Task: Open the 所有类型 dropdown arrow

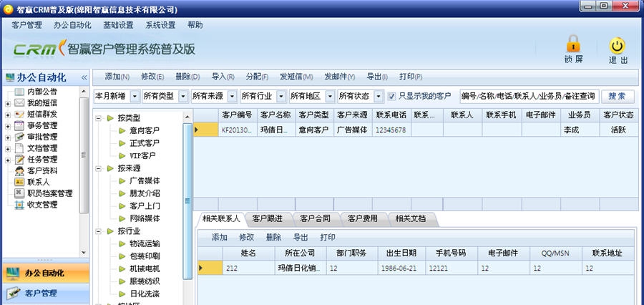Action: tap(183, 96)
